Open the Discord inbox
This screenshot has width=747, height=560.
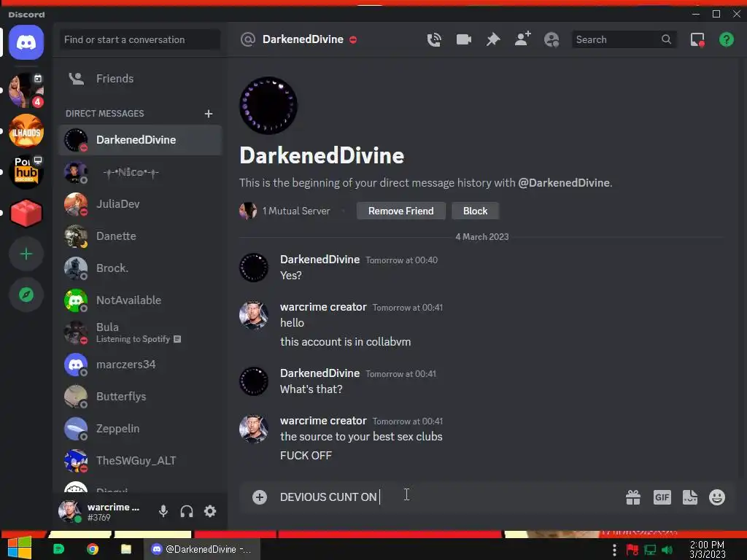click(x=697, y=39)
